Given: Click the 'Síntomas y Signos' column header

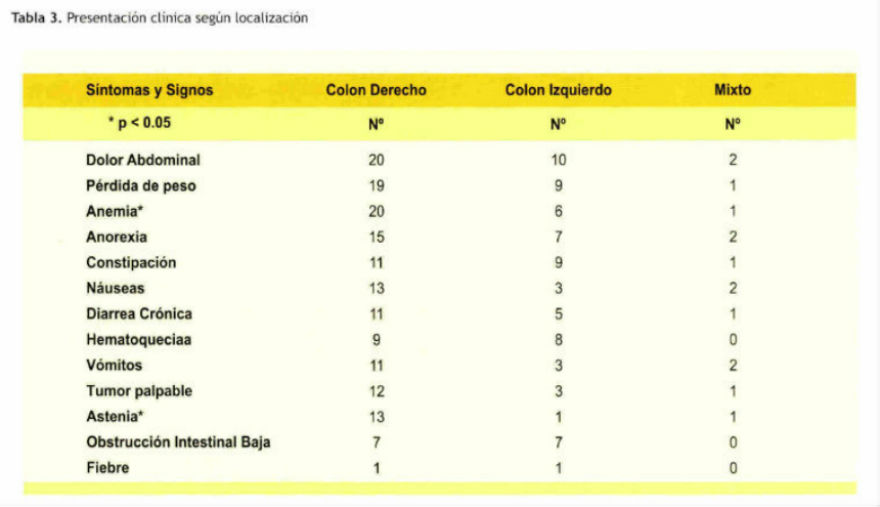Looking at the screenshot, I should point(149,90).
